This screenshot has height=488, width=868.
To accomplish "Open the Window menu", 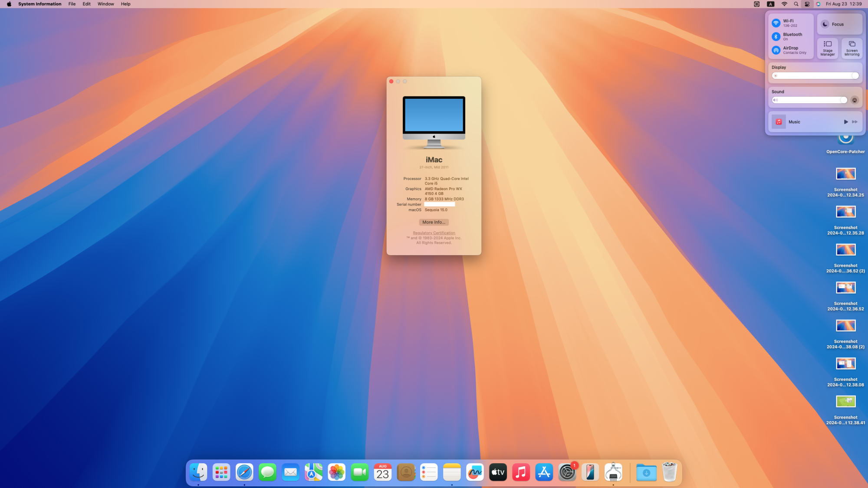I will click(105, 4).
